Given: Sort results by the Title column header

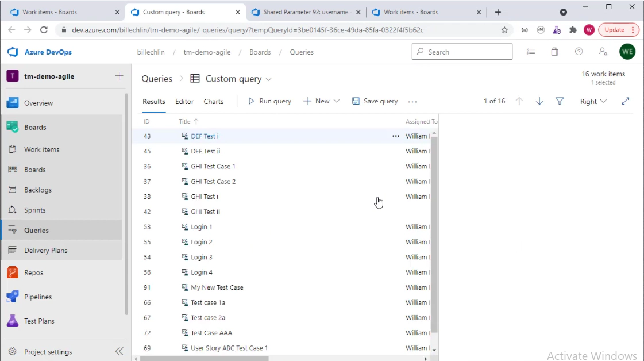Looking at the screenshot, I should (x=184, y=121).
